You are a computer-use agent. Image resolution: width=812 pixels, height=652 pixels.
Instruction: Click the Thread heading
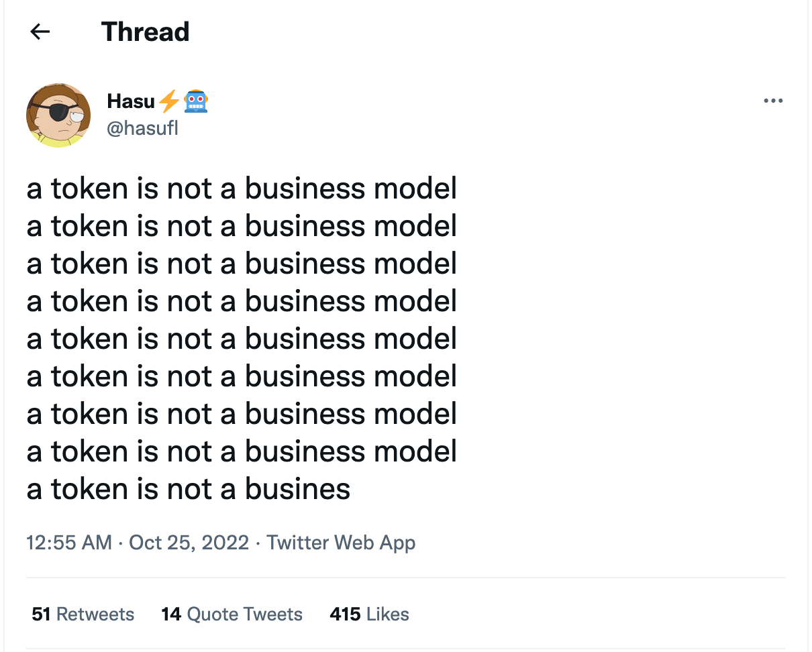click(146, 32)
